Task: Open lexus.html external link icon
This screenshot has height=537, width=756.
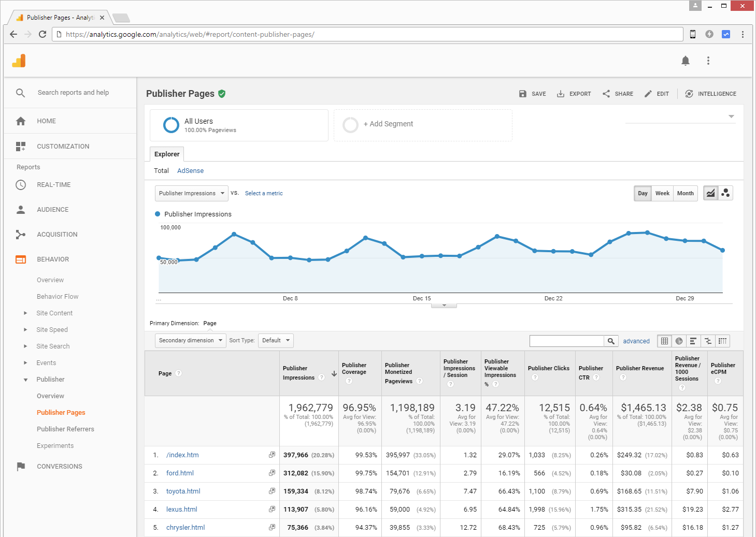Action: (x=272, y=509)
